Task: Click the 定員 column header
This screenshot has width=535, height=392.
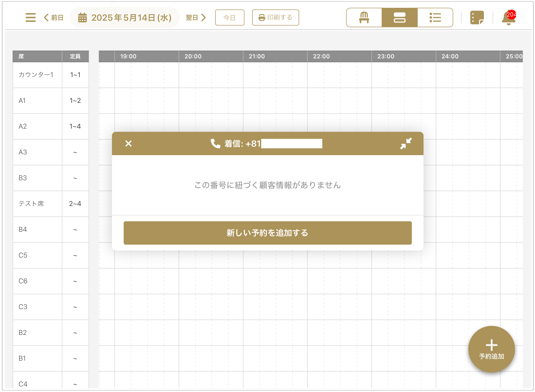Action: pos(75,56)
